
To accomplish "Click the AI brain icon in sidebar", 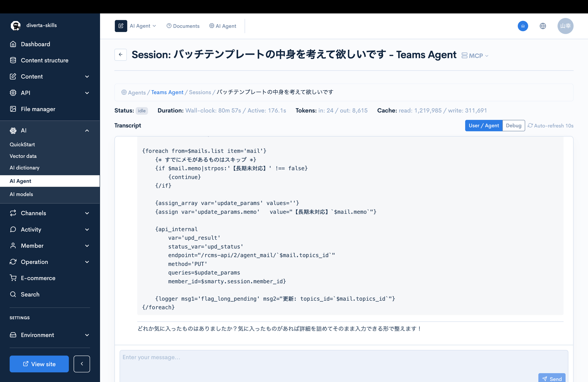I will 13,130.
